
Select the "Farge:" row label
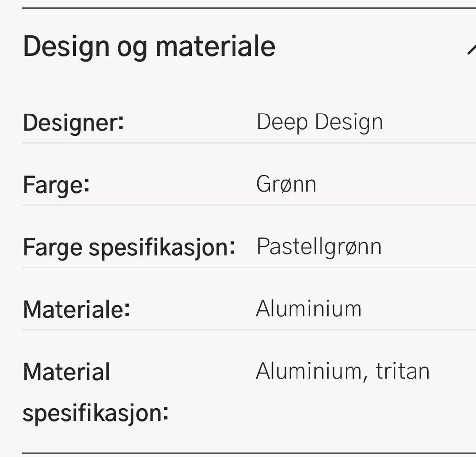56,185
